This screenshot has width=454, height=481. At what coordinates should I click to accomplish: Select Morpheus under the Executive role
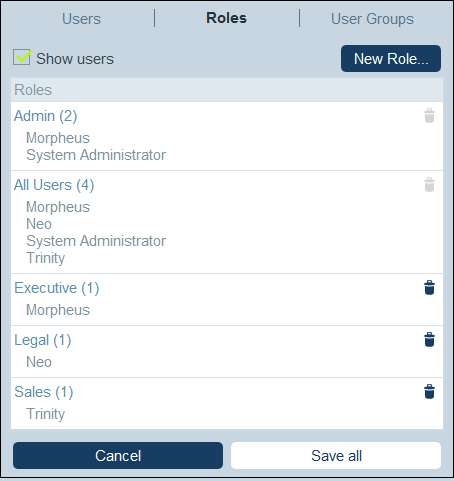tap(58, 310)
